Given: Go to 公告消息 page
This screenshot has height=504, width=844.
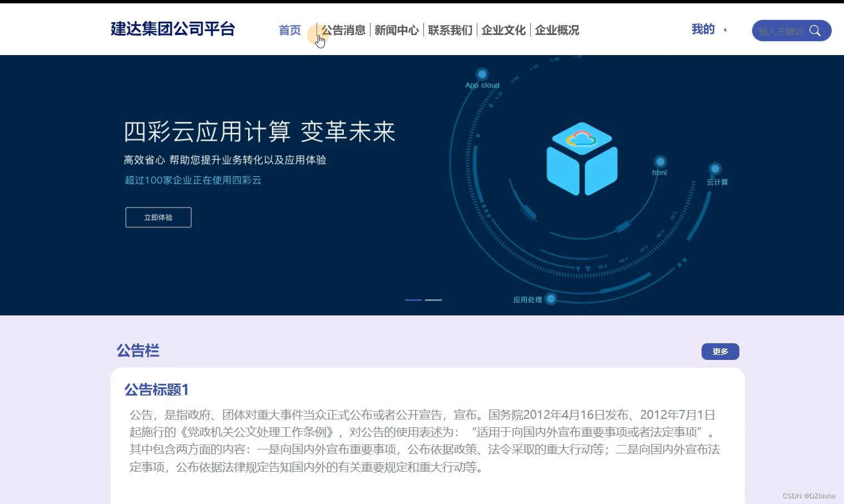Looking at the screenshot, I should click(x=343, y=30).
